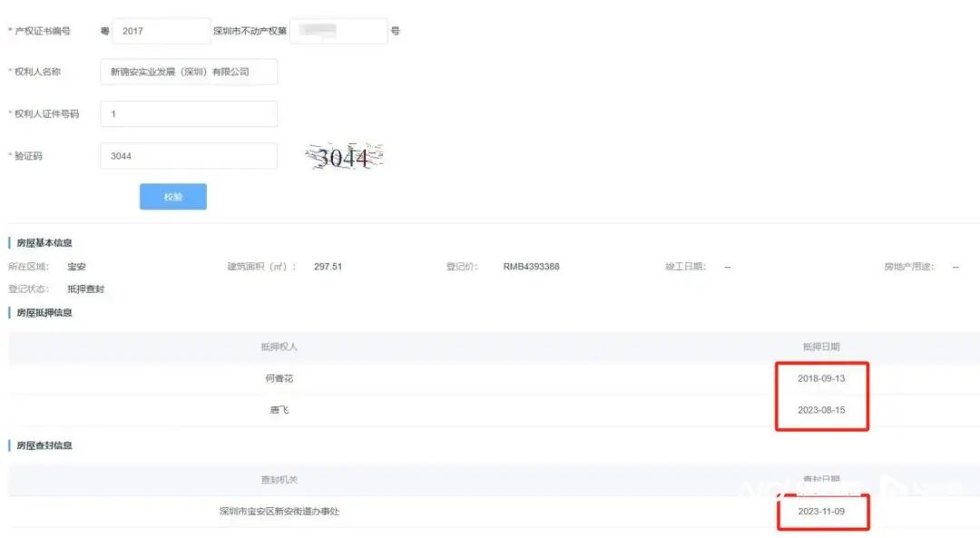
Task: Click 深圳市宝安区新安街道办事处 seizure authority entry
Action: click(279, 512)
